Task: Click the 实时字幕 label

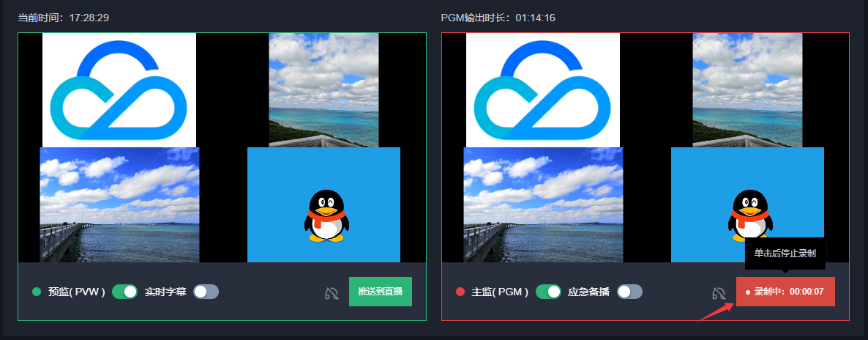Action: coord(165,292)
